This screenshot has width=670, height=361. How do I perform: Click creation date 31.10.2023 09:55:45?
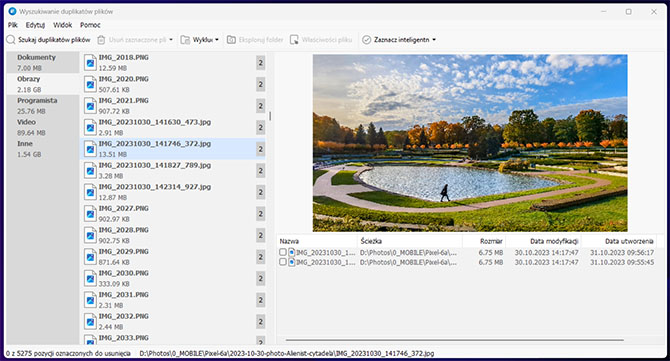[622, 262]
